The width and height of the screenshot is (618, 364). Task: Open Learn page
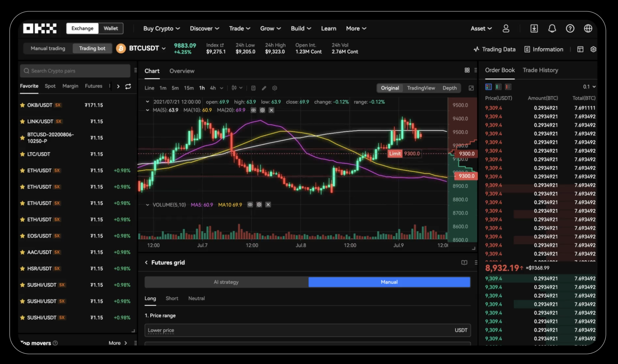point(328,28)
